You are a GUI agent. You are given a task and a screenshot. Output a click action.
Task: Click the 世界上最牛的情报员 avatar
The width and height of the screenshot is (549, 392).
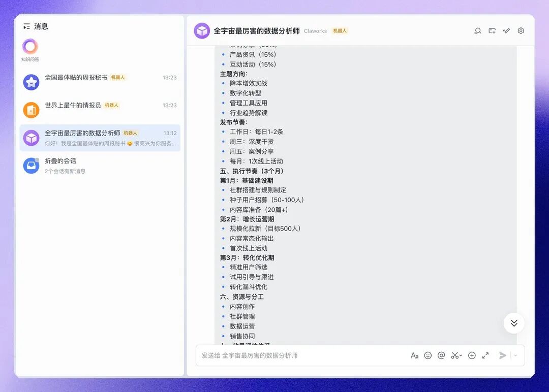(31, 110)
